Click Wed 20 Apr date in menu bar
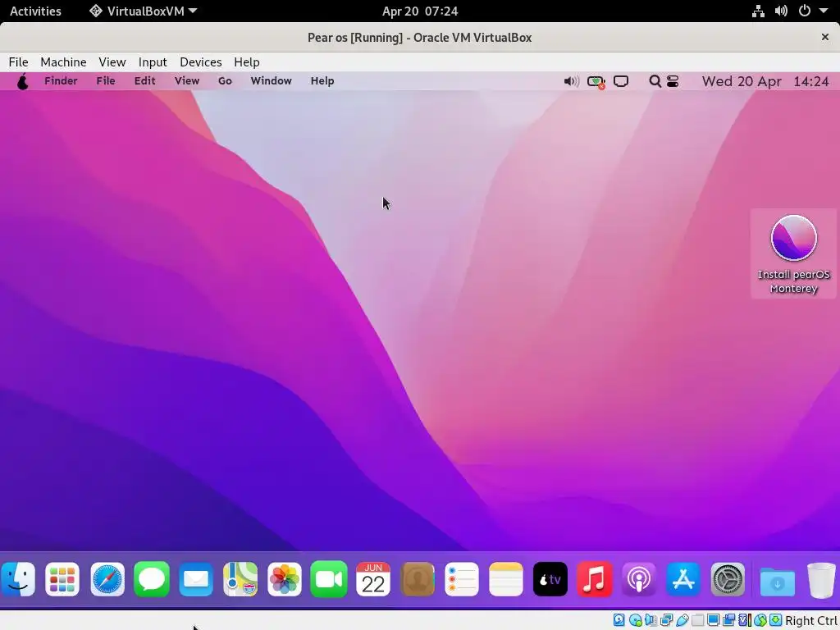 coord(742,81)
